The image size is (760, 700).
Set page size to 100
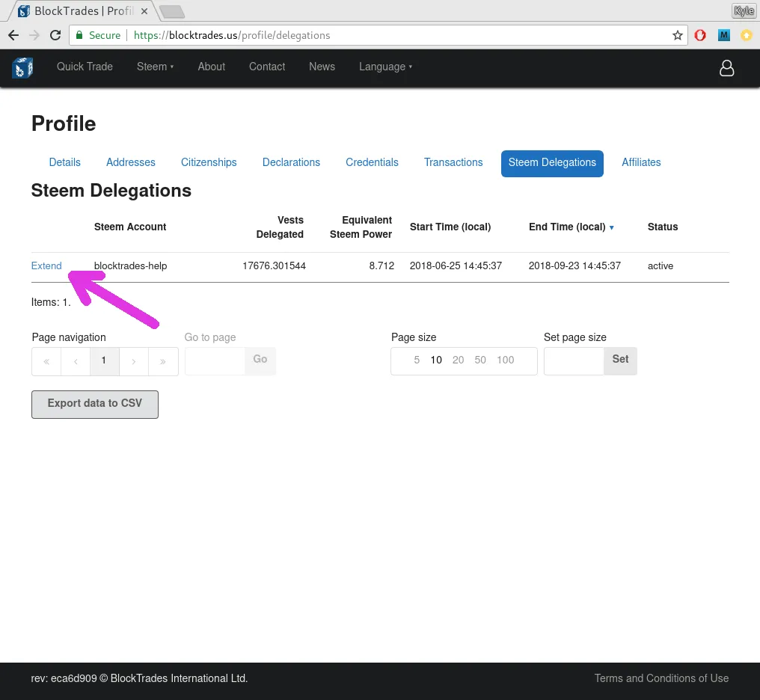pos(505,360)
